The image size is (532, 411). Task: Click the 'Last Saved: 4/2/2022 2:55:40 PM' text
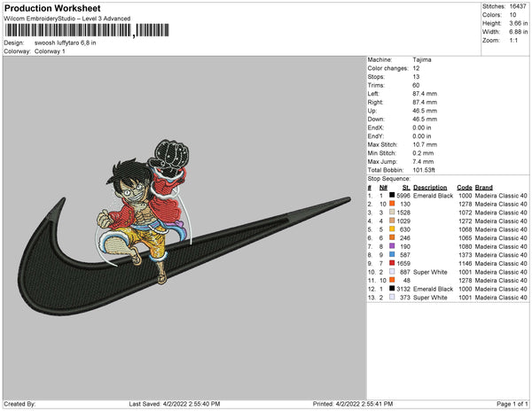pyautogui.click(x=175, y=404)
